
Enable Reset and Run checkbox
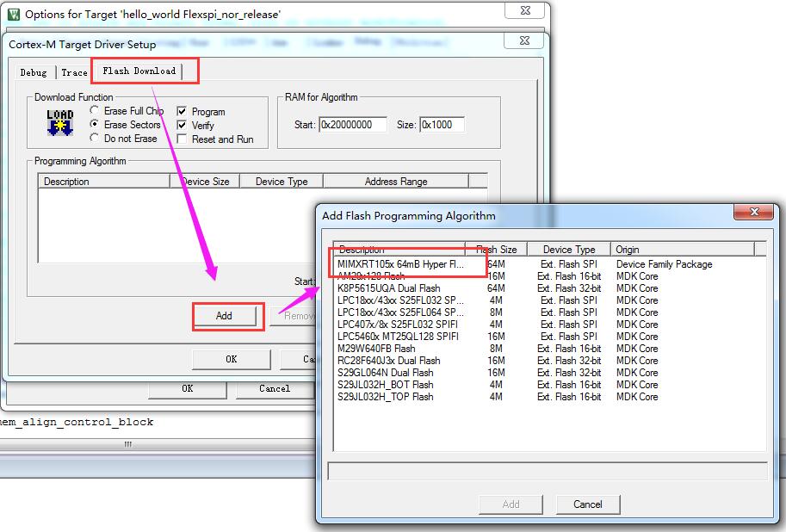click(x=182, y=139)
